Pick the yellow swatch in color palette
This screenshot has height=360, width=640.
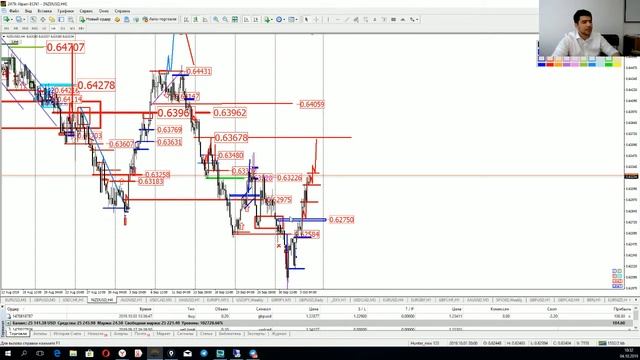click(x=617, y=64)
